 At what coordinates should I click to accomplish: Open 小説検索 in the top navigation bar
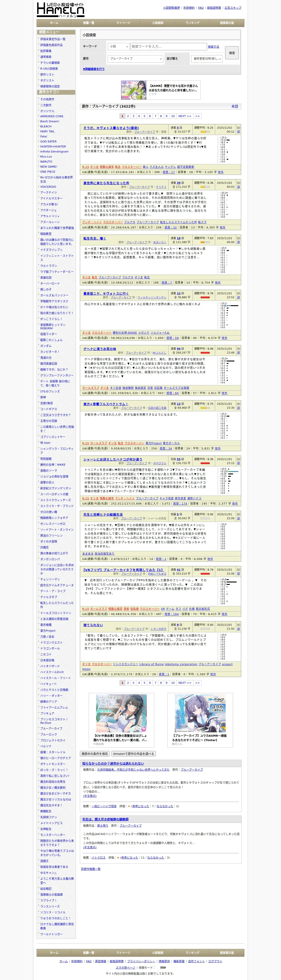tap(158, 23)
